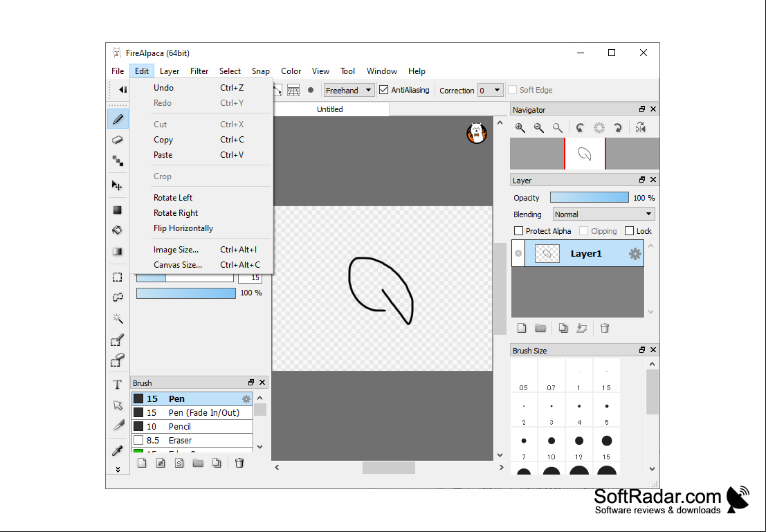Select the Bucket fill tool
766x532 pixels.
pyautogui.click(x=118, y=230)
